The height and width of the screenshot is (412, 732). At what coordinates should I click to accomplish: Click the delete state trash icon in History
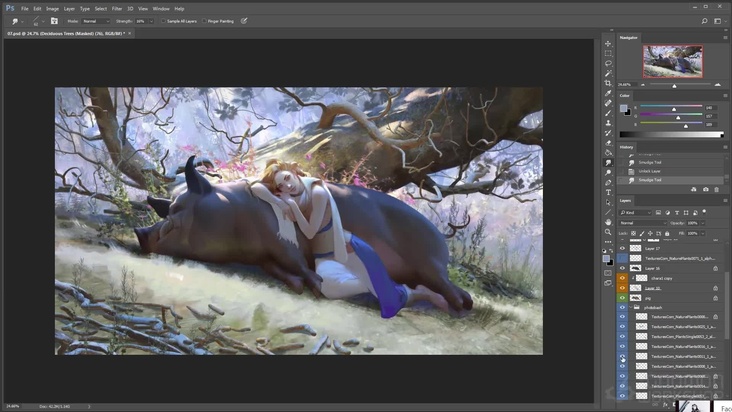(x=717, y=189)
